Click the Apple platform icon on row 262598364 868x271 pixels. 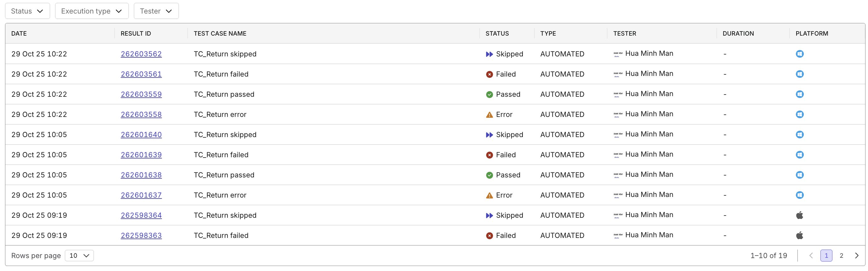[800, 215]
